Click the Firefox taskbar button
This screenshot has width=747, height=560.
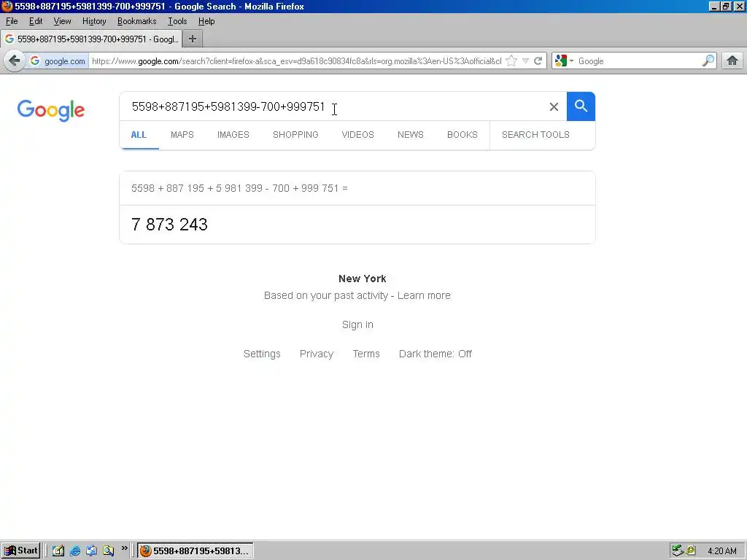(x=196, y=551)
